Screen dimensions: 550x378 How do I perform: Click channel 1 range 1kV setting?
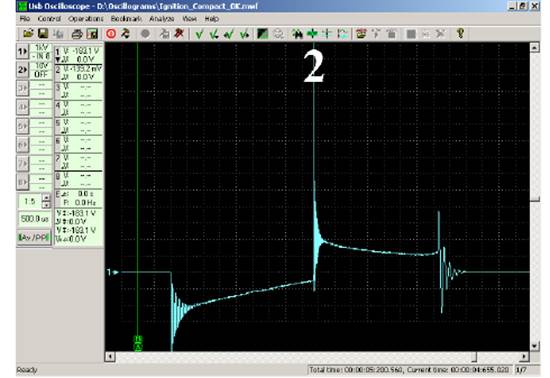(41, 48)
